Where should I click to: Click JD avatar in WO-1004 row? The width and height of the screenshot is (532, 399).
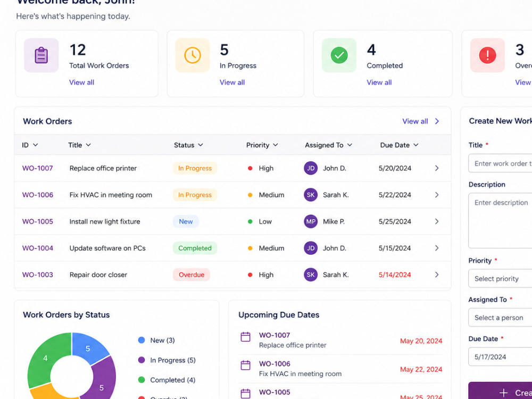311,248
